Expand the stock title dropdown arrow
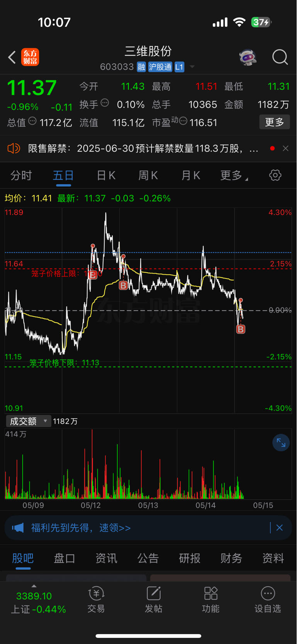 tap(192, 67)
